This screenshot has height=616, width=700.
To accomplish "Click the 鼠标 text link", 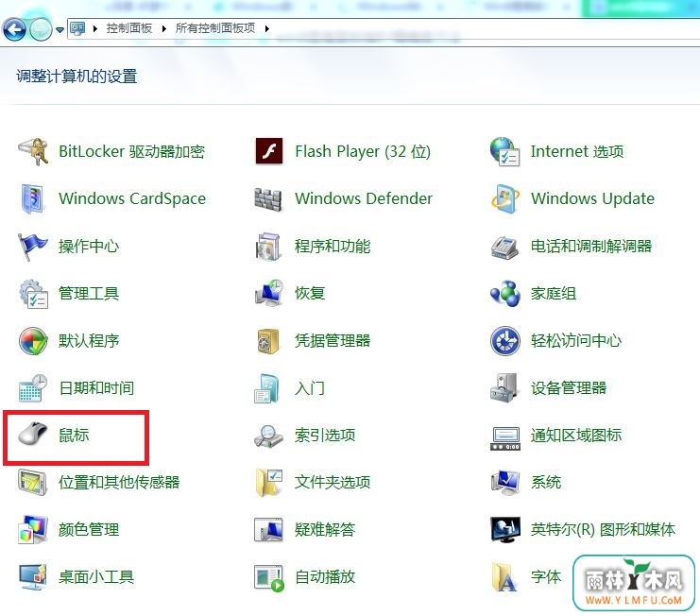I will tap(74, 436).
